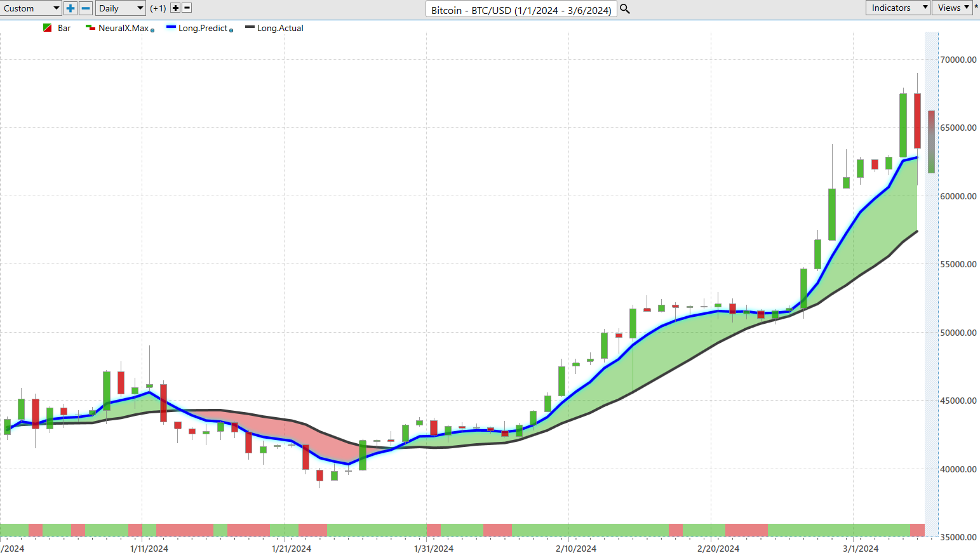
Task: Click the black minus forecast decrement button
Action: (187, 8)
